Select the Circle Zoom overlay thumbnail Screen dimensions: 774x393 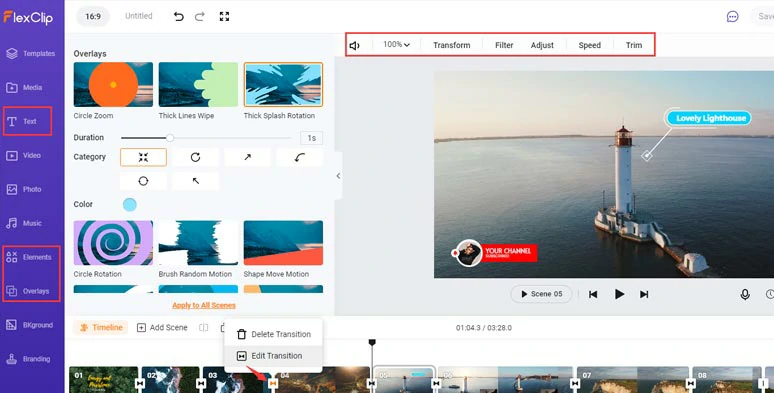coord(113,84)
